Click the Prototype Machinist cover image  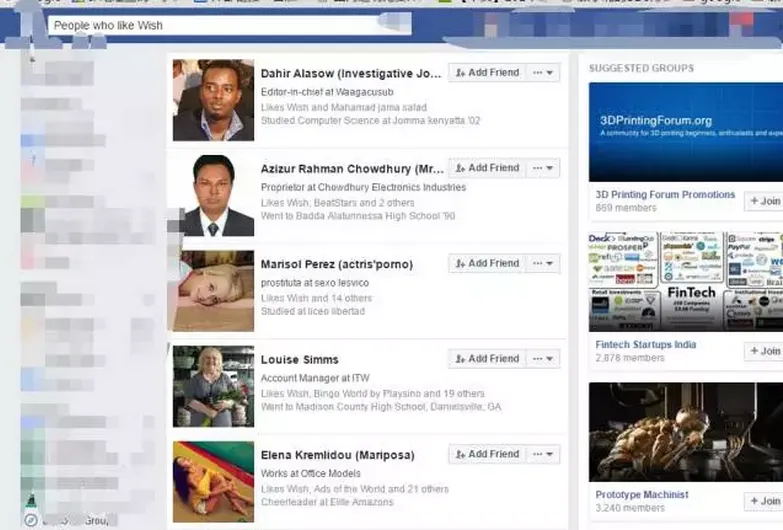pyautogui.click(x=686, y=432)
